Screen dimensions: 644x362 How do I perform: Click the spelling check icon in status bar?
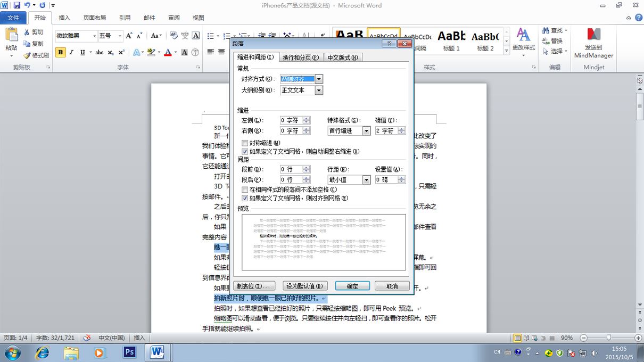pos(87,338)
